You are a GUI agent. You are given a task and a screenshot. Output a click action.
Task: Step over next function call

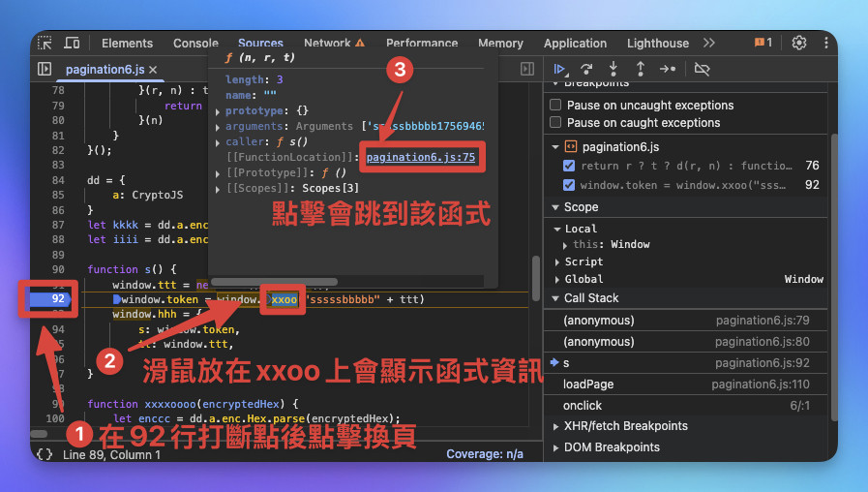586,70
